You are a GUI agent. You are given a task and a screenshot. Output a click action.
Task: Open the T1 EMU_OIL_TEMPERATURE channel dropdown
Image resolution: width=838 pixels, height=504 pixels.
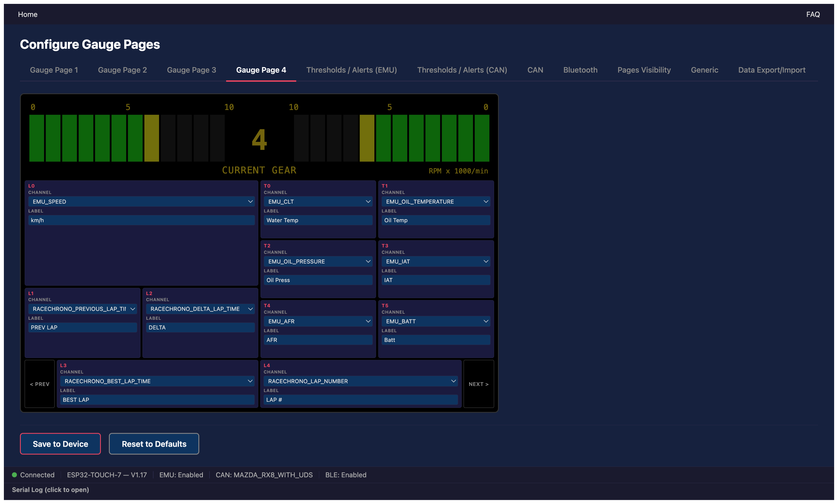(x=436, y=201)
